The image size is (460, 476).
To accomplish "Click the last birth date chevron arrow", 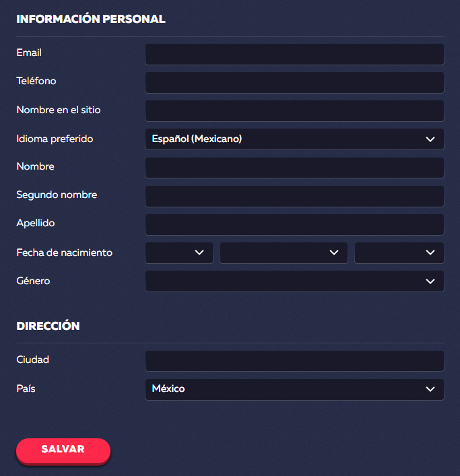I will [430, 252].
